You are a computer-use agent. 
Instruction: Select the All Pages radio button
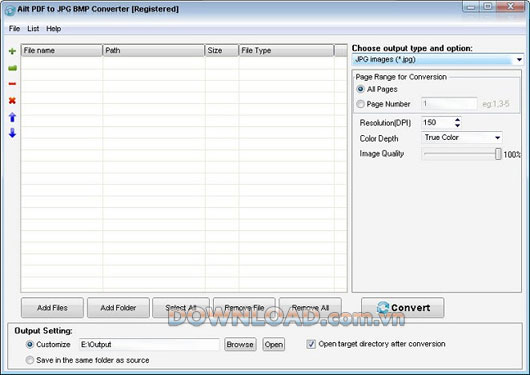(360, 89)
